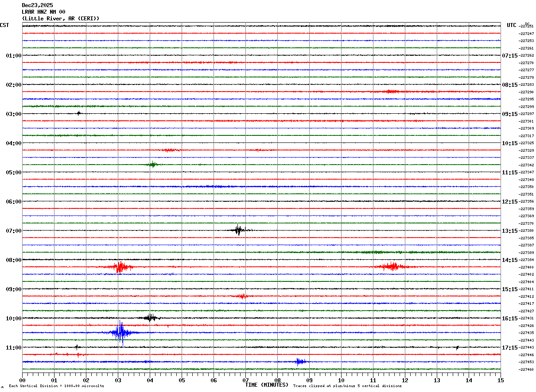This screenshot has height=392, width=536.
Task: Click the minute 07 tick on the time axis
Action: click(245, 380)
